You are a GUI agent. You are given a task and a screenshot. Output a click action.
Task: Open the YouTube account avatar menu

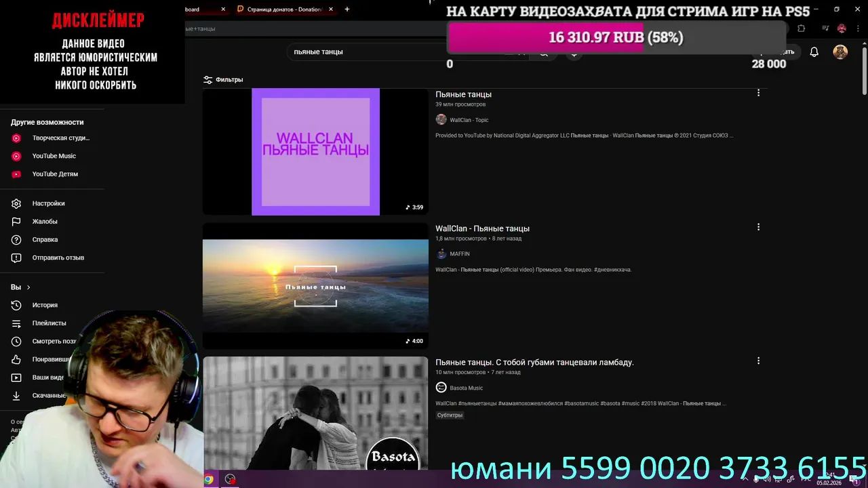point(840,52)
